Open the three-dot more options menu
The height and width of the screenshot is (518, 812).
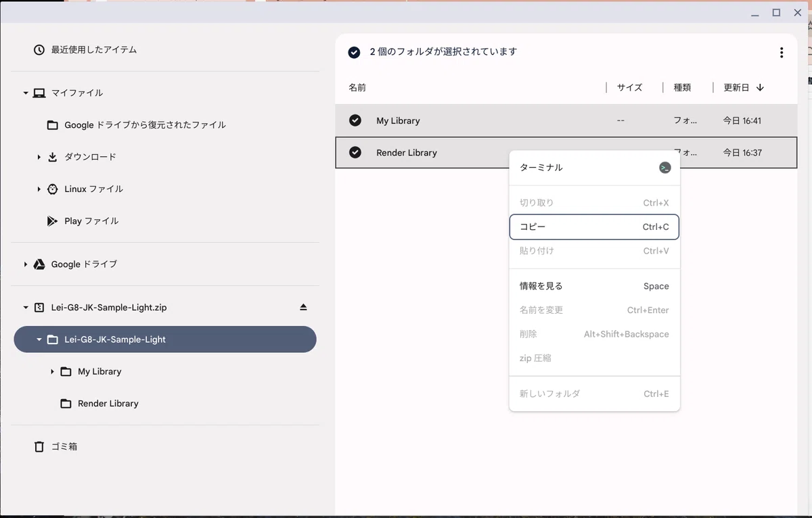coord(782,53)
